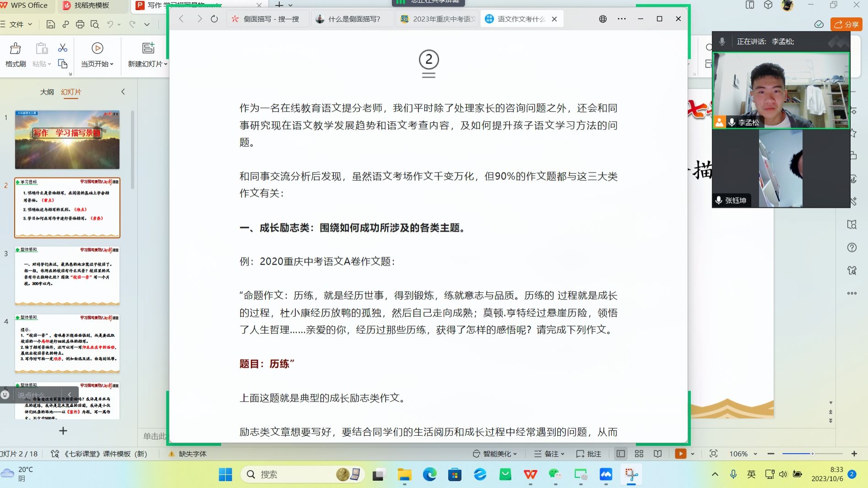Open the browser globe translate icon
Viewport: 868px width, 488px height.
coord(603,19)
